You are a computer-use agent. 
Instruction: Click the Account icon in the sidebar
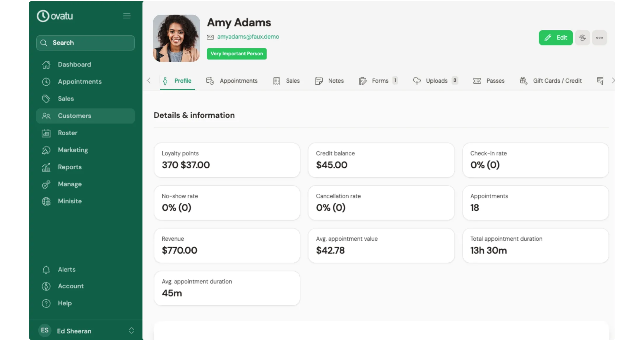click(x=46, y=286)
